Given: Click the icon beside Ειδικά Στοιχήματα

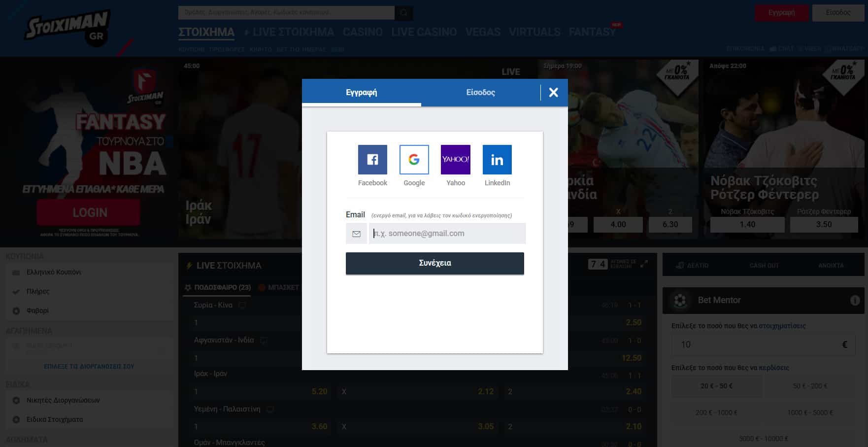Looking at the screenshot, I should coord(16,420).
